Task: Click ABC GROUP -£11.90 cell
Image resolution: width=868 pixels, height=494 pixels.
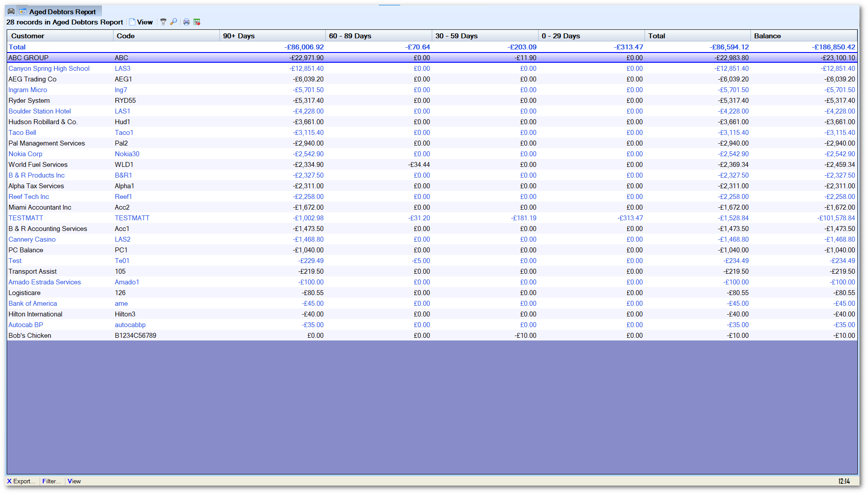Action: pos(525,58)
